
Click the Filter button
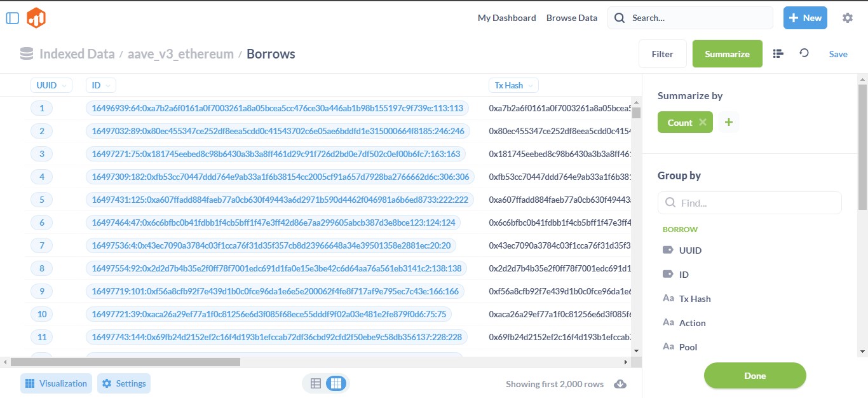point(662,54)
